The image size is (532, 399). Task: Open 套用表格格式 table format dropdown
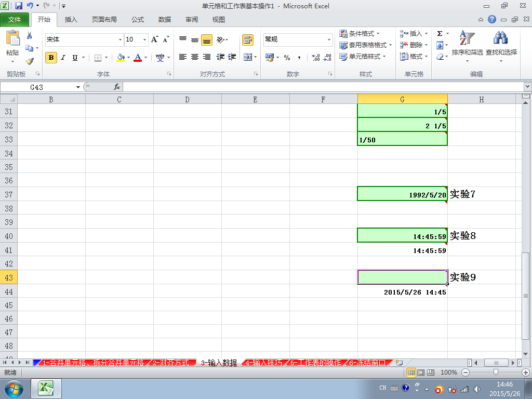(x=366, y=45)
